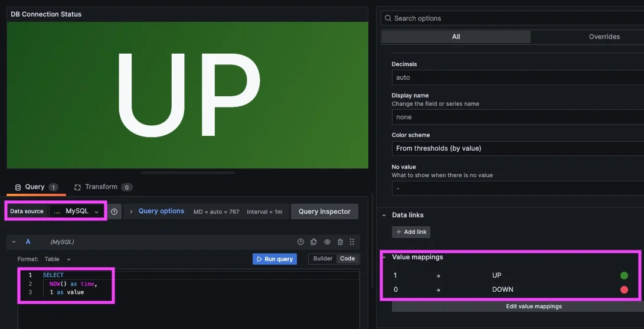This screenshot has width=644, height=329.
Task: Switch to the Transform tab
Action: click(103, 187)
